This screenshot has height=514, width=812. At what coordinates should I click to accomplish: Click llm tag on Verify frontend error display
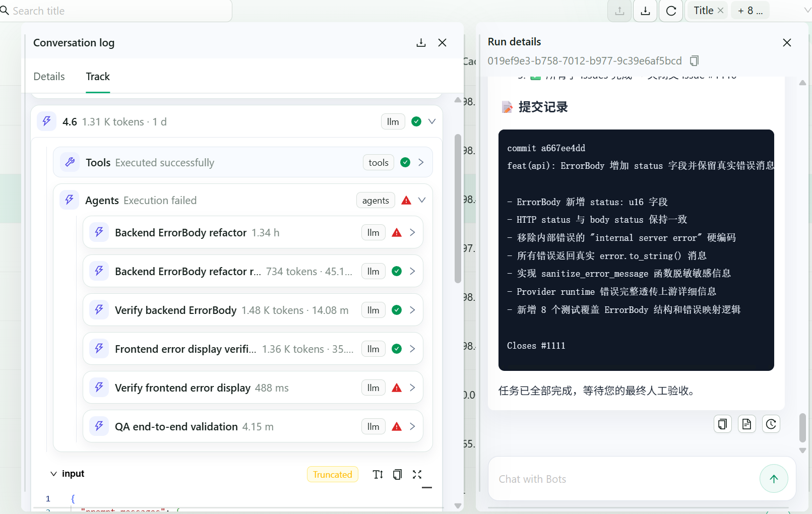tap(373, 388)
